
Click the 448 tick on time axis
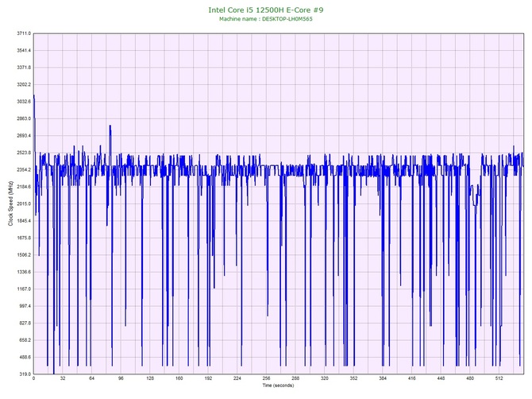(x=441, y=378)
